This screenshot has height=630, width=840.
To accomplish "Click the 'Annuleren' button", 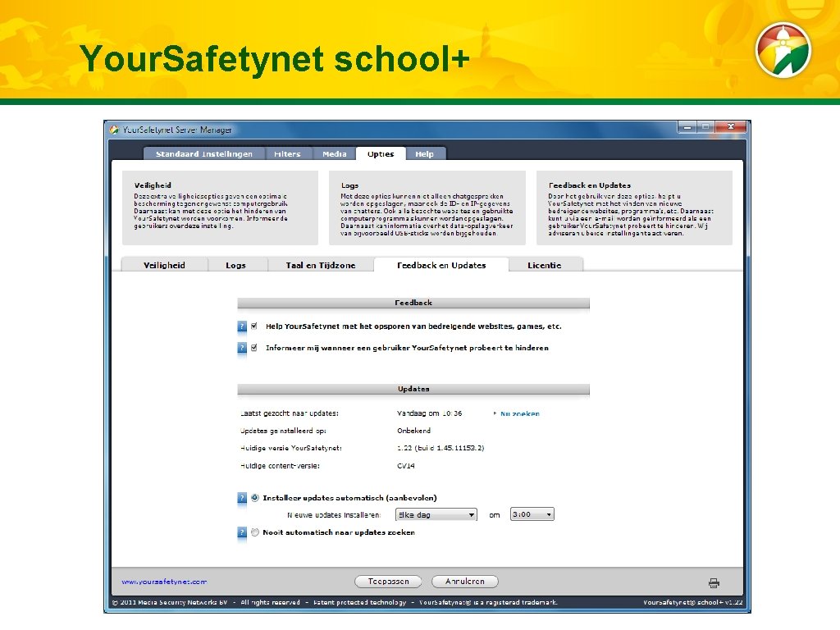I will click(465, 582).
